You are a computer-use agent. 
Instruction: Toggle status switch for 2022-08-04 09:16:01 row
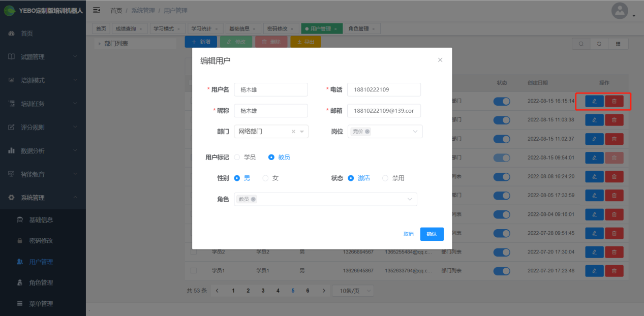point(502,214)
